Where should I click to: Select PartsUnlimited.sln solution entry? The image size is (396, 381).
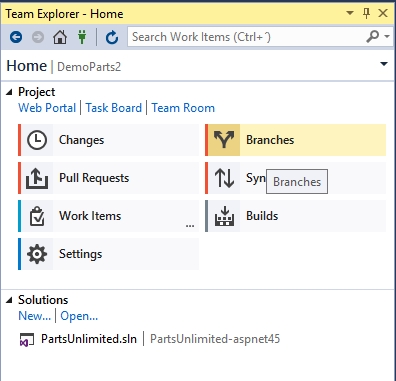89,339
